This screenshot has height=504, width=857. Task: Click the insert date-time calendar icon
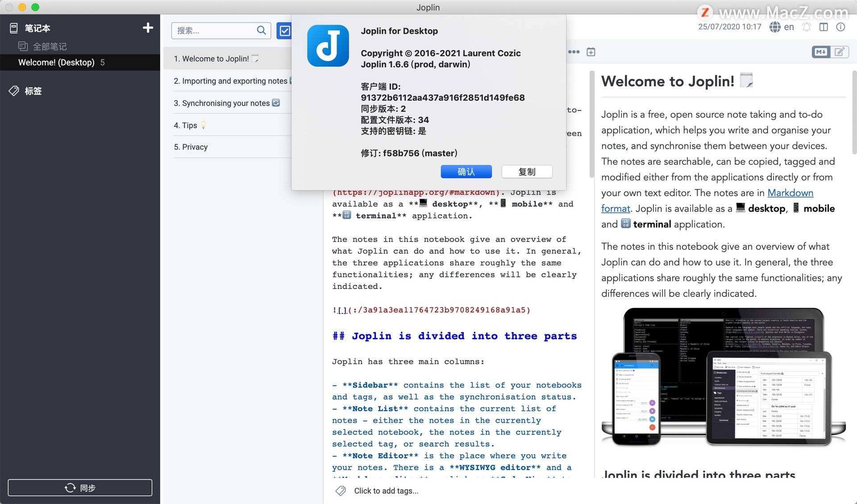[x=591, y=52]
